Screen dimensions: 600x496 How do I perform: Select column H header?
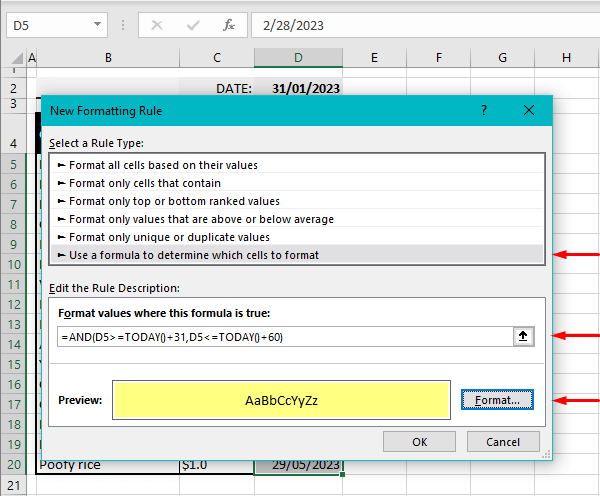(x=567, y=58)
